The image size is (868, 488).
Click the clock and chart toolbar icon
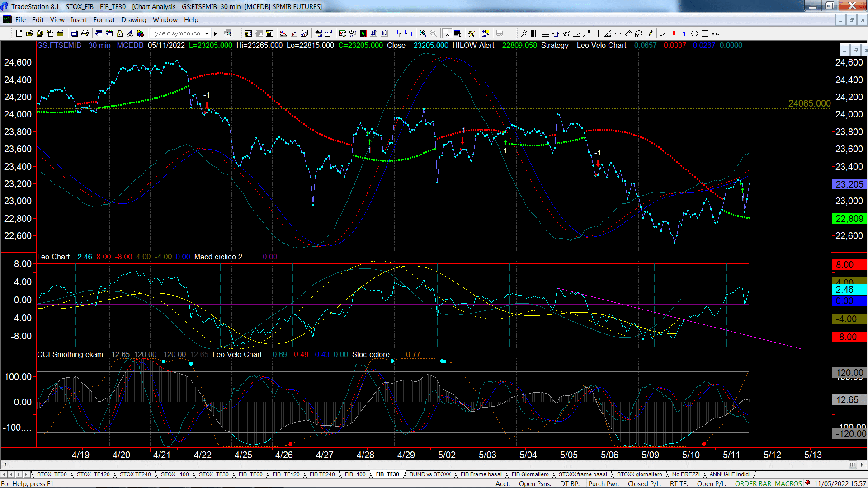coord(342,33)
